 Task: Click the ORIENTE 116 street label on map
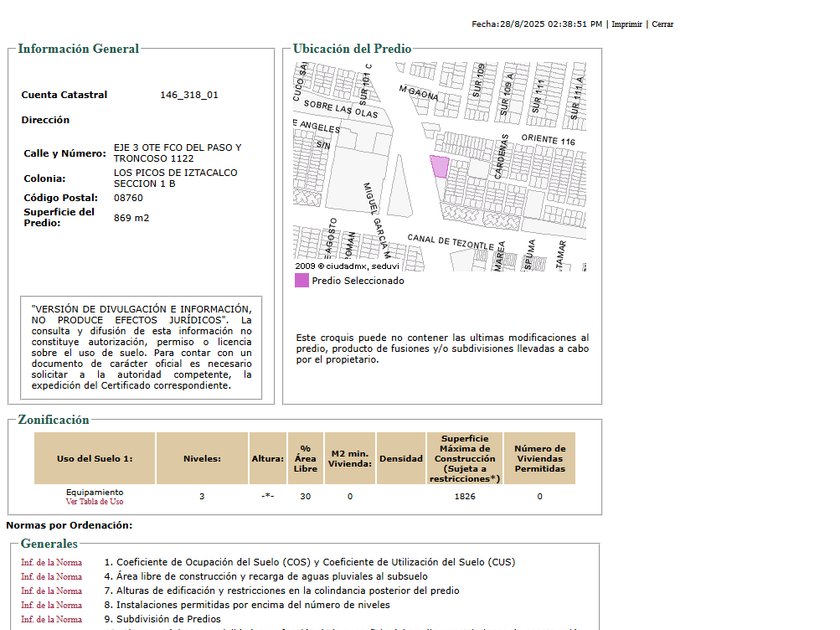pos(548,139)
